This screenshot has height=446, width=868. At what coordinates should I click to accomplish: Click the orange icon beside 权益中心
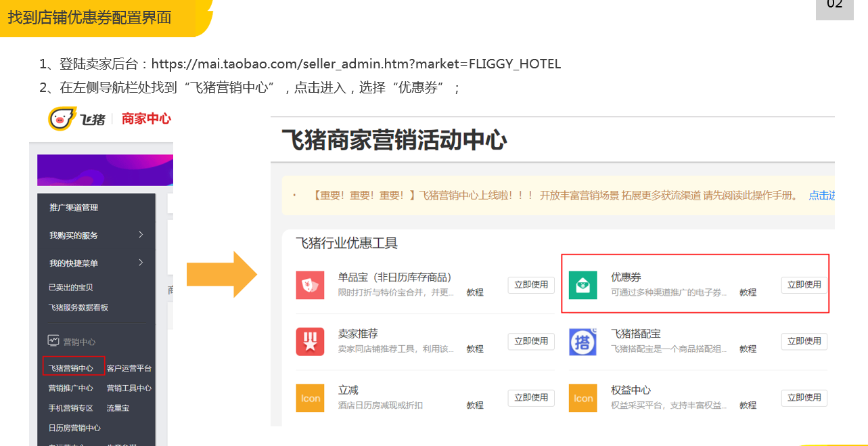click(x=583, y=398)
